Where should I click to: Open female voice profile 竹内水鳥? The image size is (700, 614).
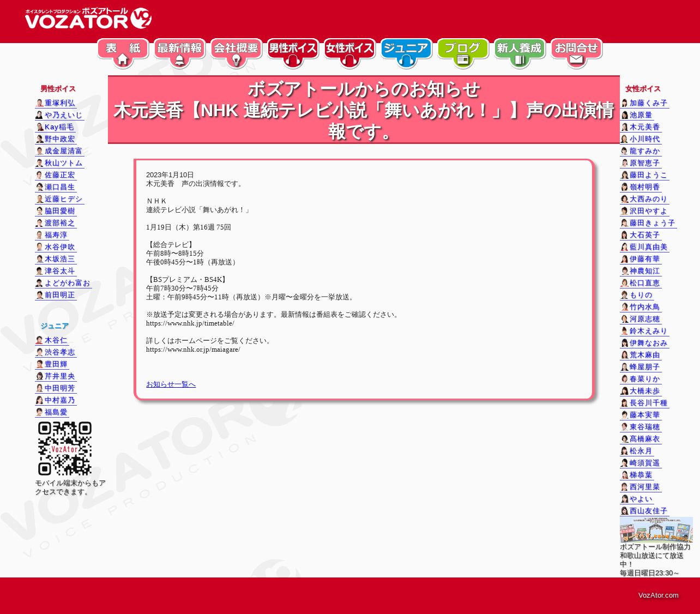tap(641, 307)
